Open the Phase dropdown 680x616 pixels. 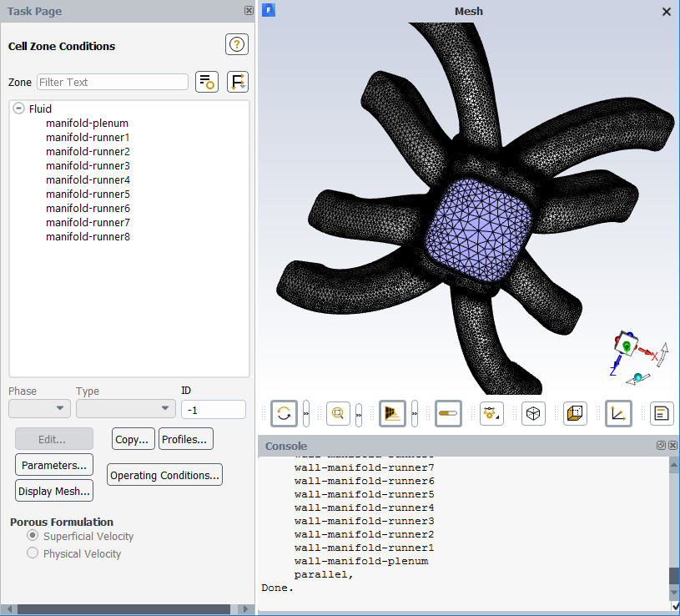click(38, 410)
